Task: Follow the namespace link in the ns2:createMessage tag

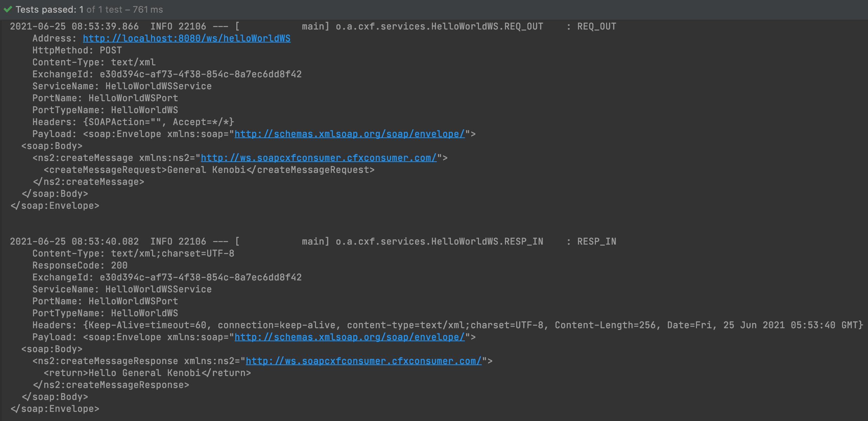Action: pos(318,158)
